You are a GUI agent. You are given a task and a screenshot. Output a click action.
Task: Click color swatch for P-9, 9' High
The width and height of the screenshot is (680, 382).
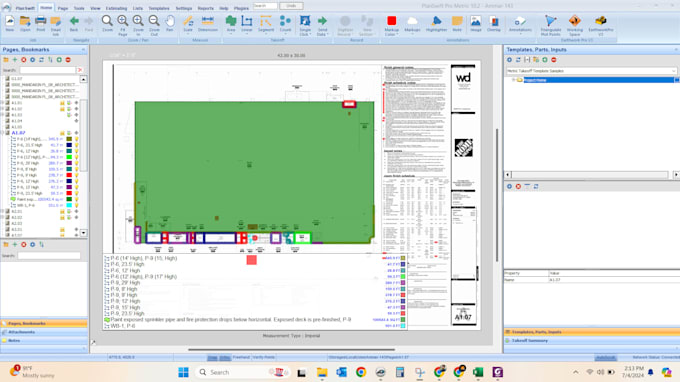[69, 175]
